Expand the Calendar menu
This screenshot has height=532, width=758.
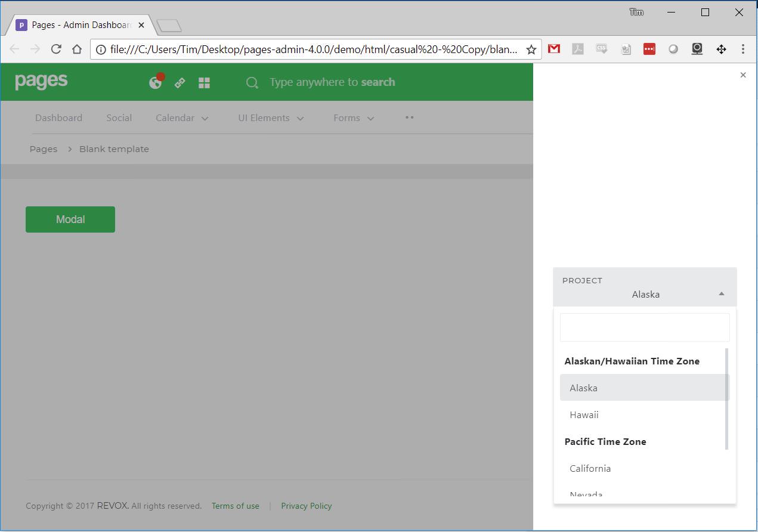click(x=182, y=118)
